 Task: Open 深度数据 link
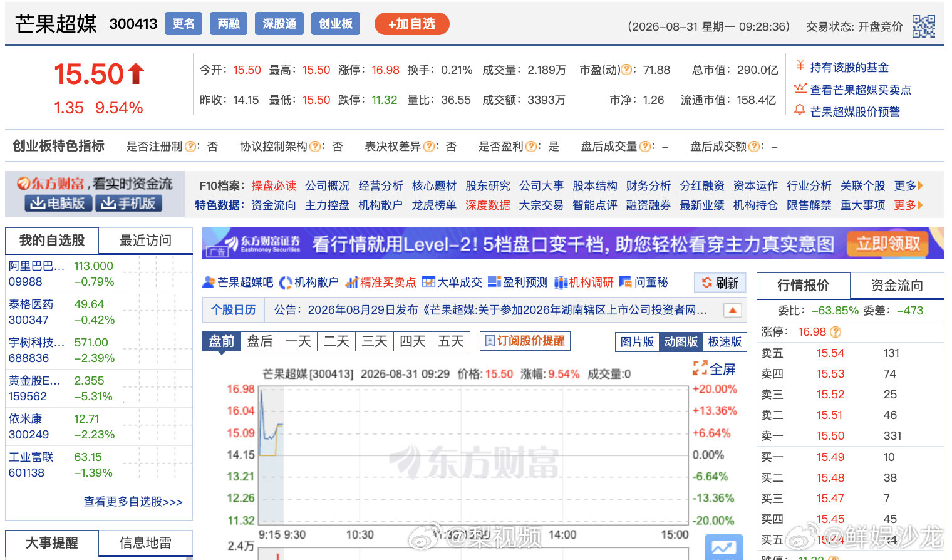pos(488,205)
